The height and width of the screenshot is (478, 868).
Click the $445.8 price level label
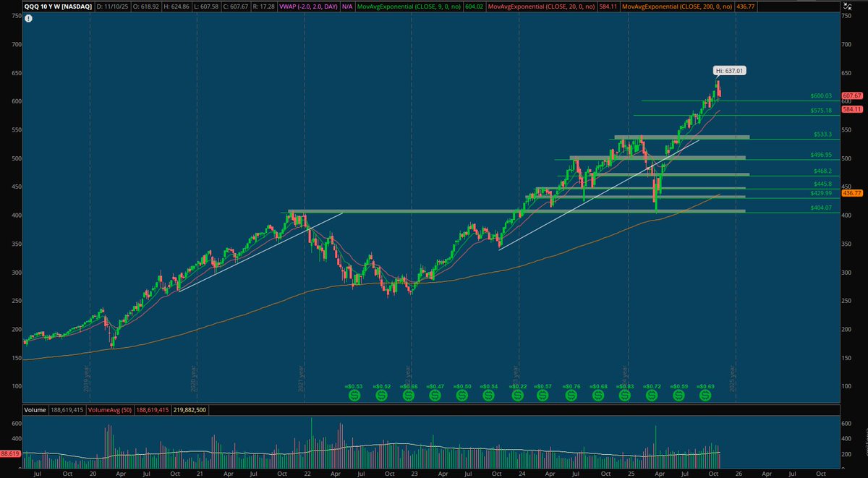823,184
